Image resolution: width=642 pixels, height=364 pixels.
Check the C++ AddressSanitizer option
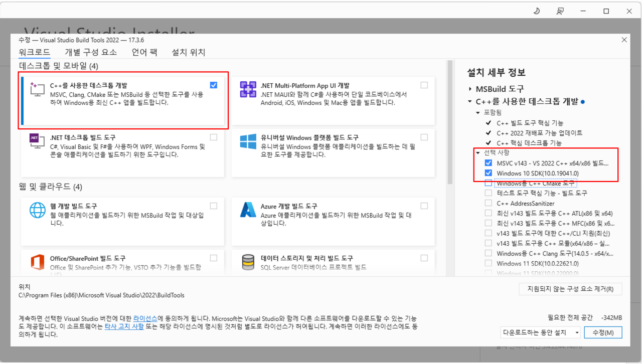point(489,203)
